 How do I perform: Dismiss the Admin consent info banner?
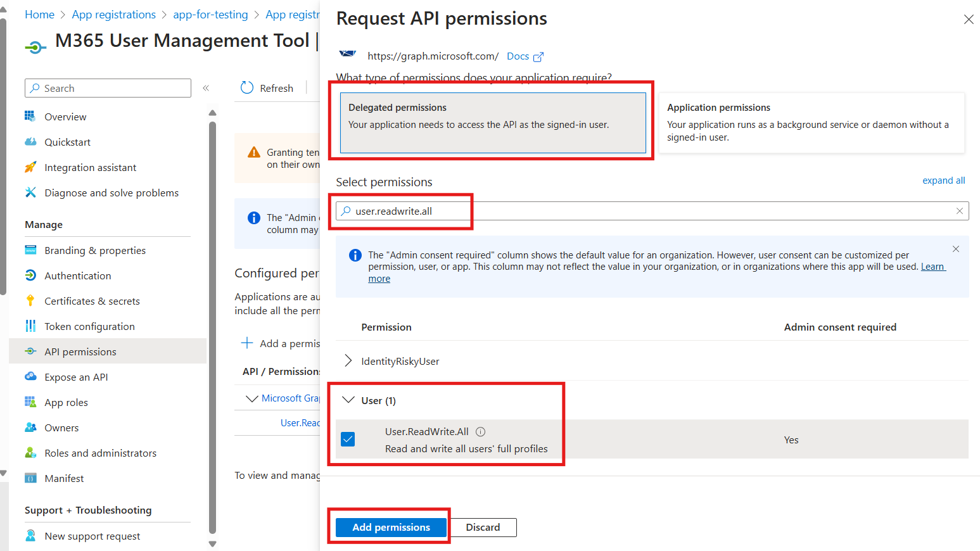tap(956, 249)
